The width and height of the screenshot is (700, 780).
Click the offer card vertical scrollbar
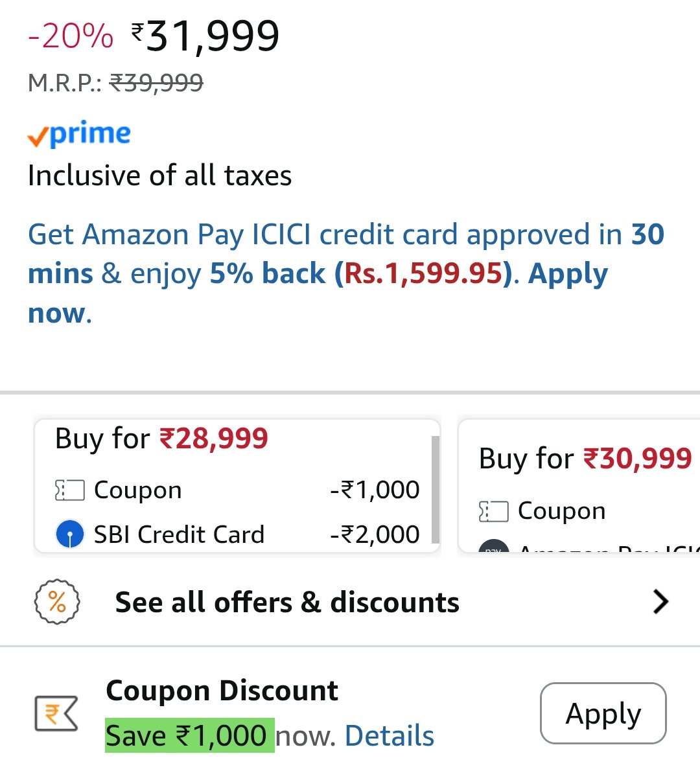[x=436, y=490]
